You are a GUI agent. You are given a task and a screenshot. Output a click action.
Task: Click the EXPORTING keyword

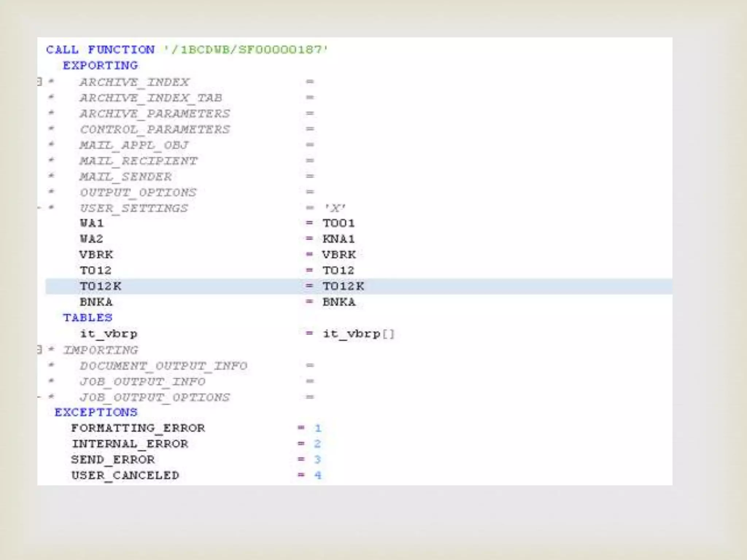tap(100, 66)
